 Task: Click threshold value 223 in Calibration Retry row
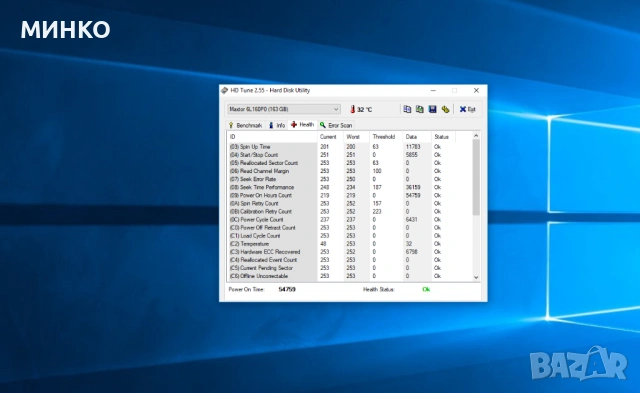pyautogui.click(x=377, y=211)
